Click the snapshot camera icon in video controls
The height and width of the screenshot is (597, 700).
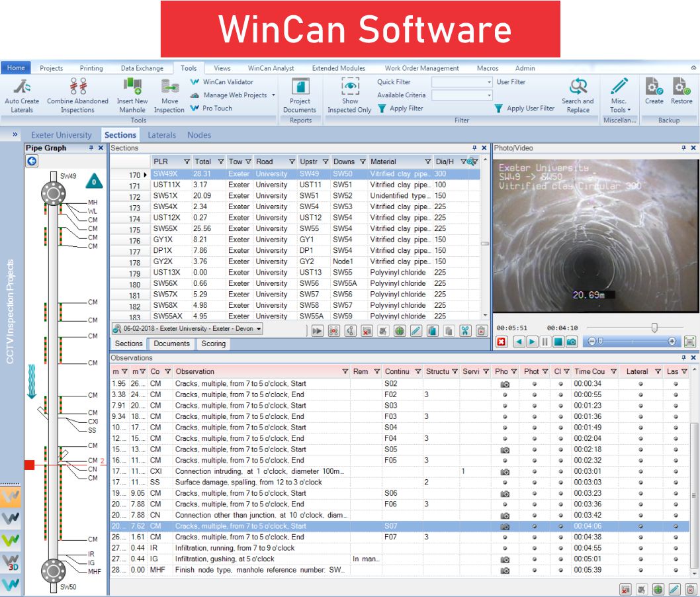[571, 342]
